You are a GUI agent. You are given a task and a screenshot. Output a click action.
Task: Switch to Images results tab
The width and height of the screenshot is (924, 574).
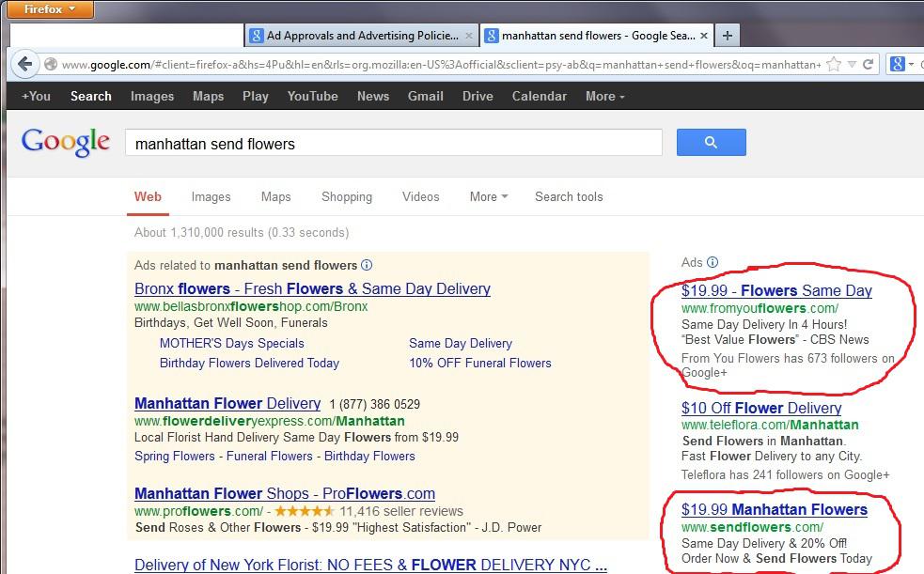pos(211,197)
